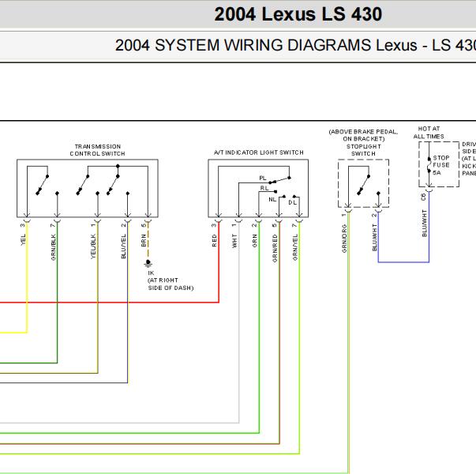Screen dimensions: 476x474
Task: Click "BLU/WHT" label under stoplight switch pin 2
Action: pyautogui.click(x=375, y=238)
